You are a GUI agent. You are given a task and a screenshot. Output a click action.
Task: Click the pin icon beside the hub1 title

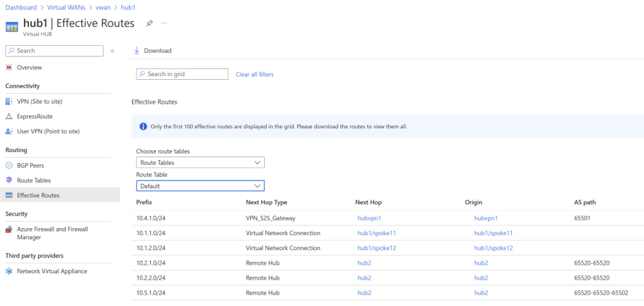coord(149,23)
